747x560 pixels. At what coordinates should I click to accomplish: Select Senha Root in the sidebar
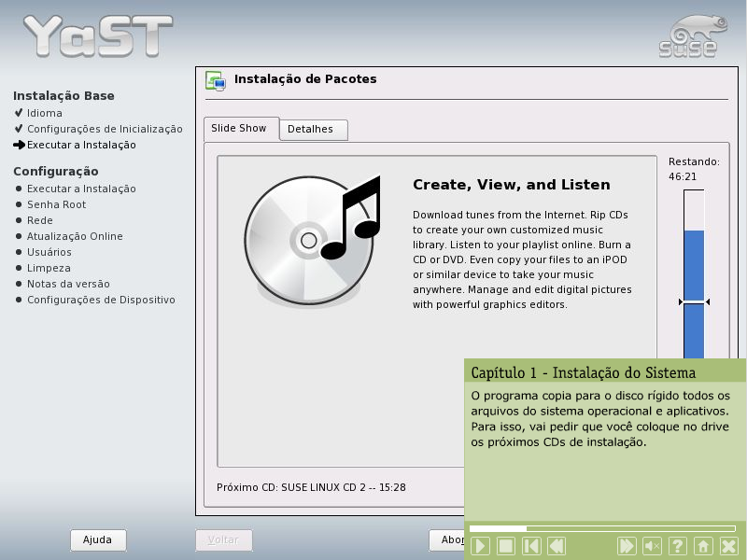[x=56, y=204]
